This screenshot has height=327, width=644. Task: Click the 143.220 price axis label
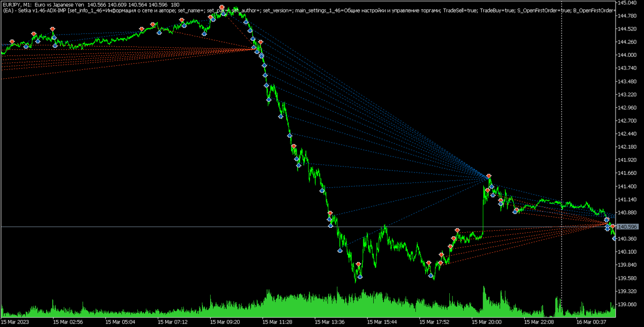[628, 94]
